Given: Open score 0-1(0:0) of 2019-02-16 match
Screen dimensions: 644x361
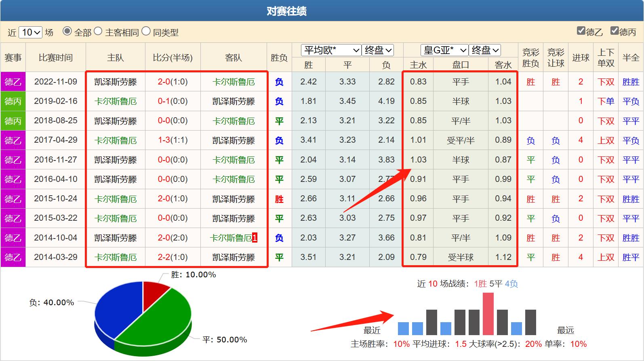Looking at the screenshot, I should tap(173, 101).
